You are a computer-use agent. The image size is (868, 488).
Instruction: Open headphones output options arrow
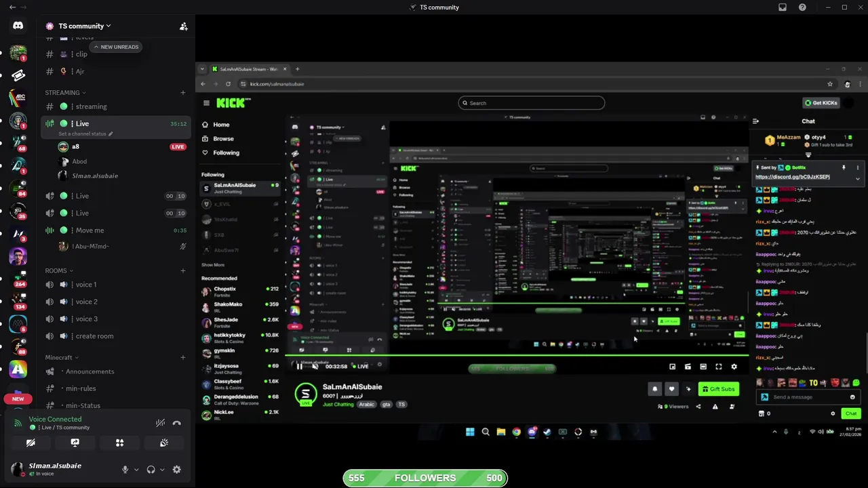coord(162,470)
